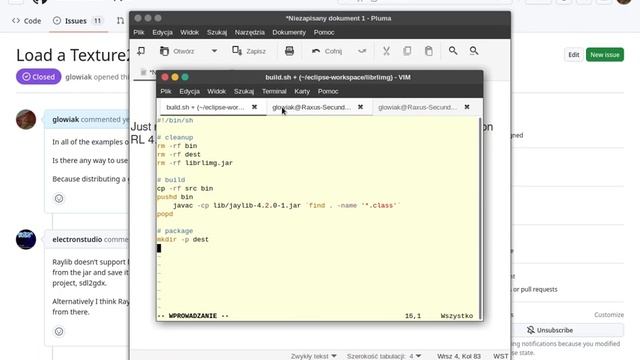Open the Zwykły tekst syntax dropdown in Pluma
This screenshot has height=360, width=640.
click(314, 356)
